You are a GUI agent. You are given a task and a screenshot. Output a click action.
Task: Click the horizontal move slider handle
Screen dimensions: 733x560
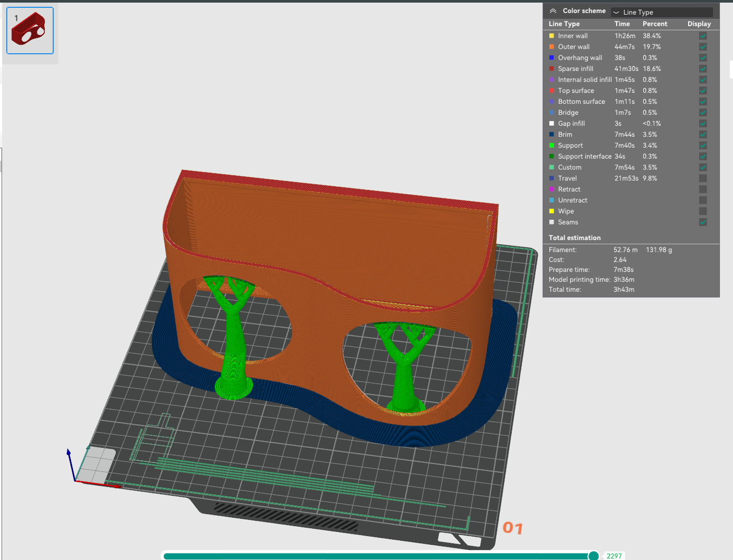593,556
